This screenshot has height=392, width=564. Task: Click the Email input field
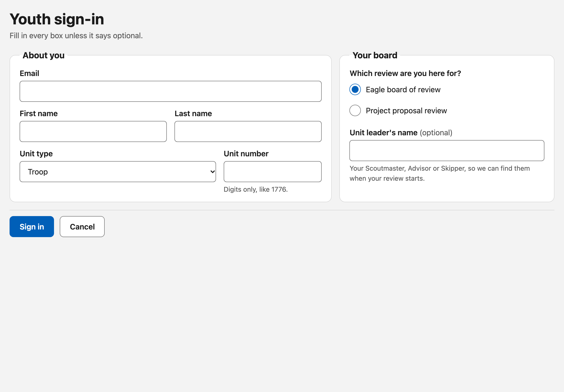[x=170, y=91]
